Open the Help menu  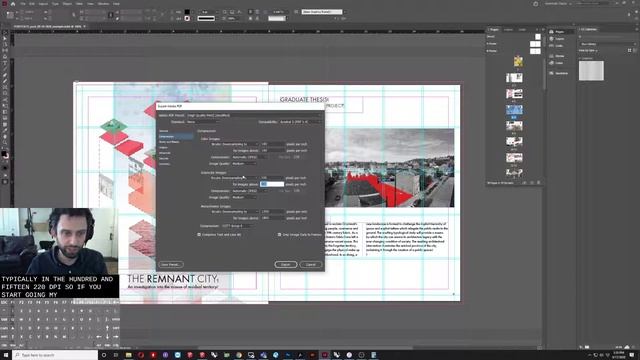point(116,4)
